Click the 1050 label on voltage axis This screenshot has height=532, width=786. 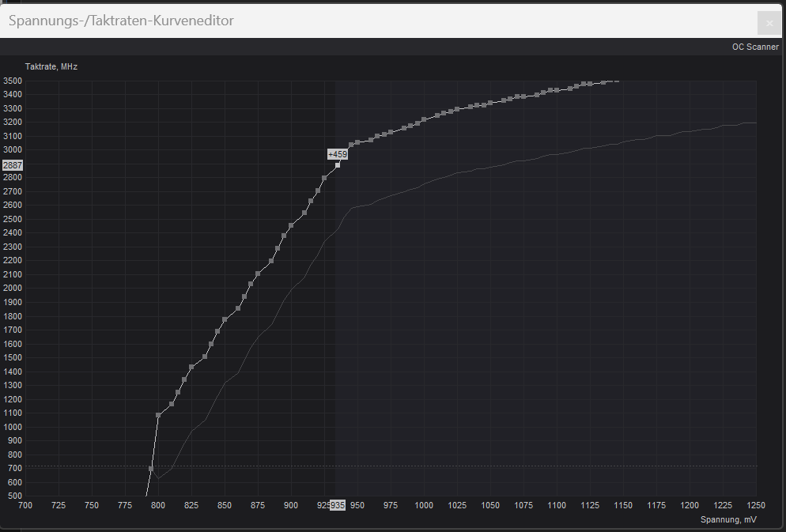click(x=490, y=505)
